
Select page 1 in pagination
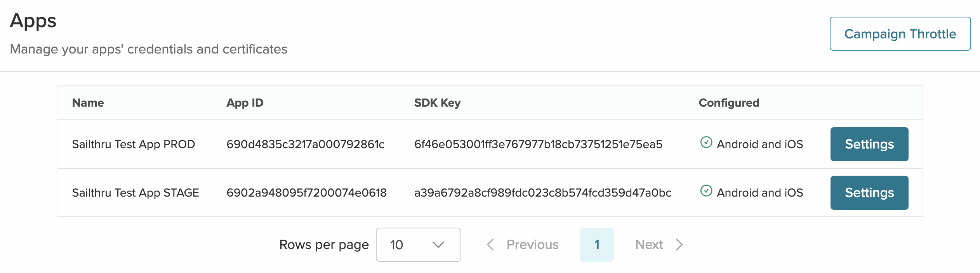(596, 245)
